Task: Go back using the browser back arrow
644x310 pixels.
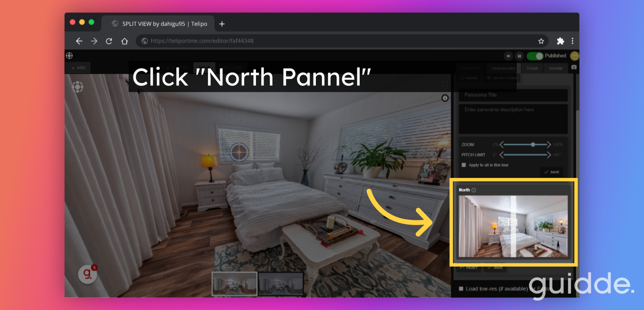Action: pyautogui.click(x=79, y=41)
